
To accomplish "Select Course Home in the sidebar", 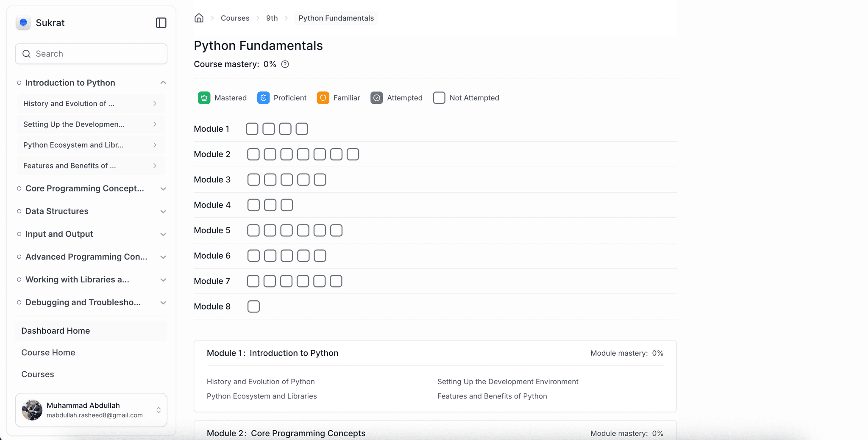I will [48, 352].
